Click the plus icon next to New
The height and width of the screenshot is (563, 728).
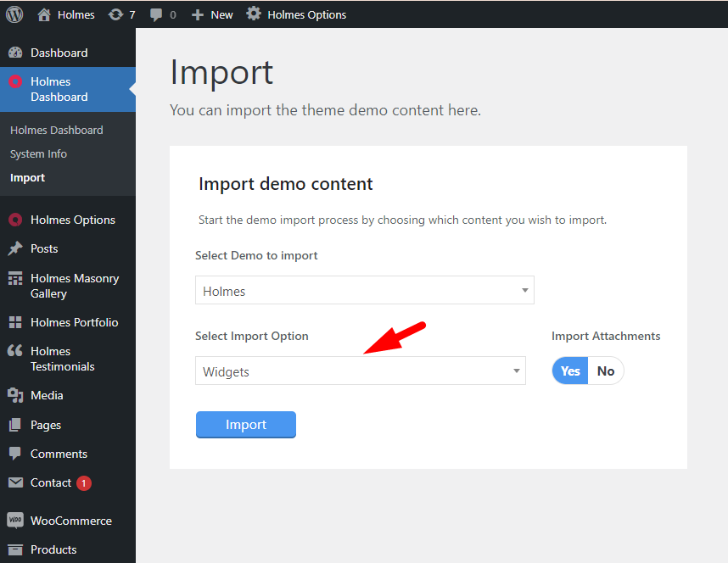[x=198, y=15]
